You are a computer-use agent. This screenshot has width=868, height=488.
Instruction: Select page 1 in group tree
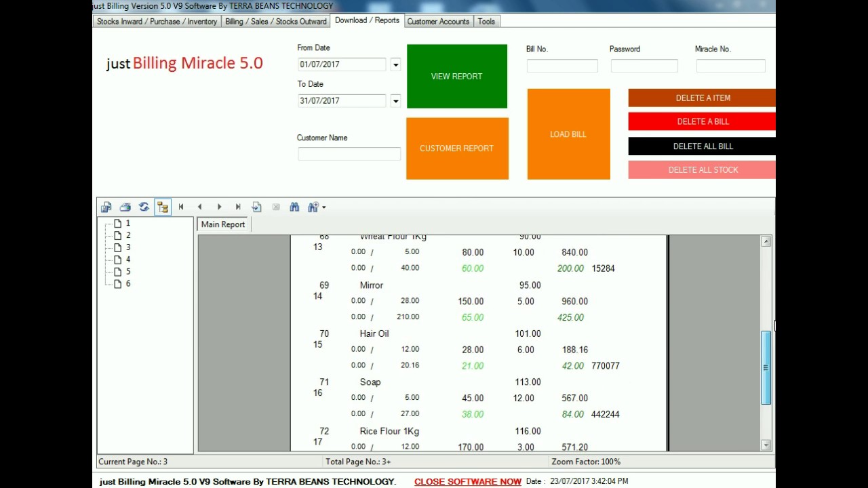click(123, 223)
